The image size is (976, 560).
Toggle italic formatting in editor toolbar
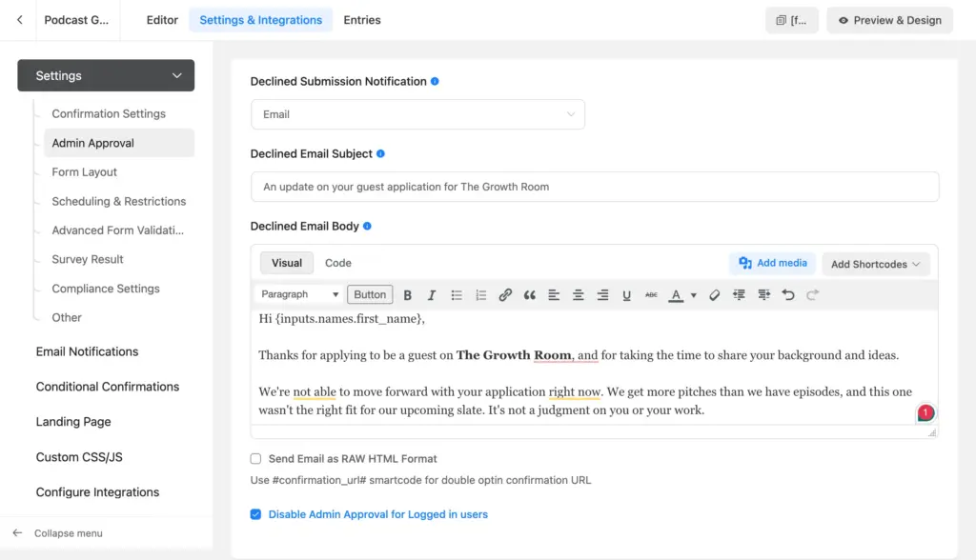pos(432,295)
